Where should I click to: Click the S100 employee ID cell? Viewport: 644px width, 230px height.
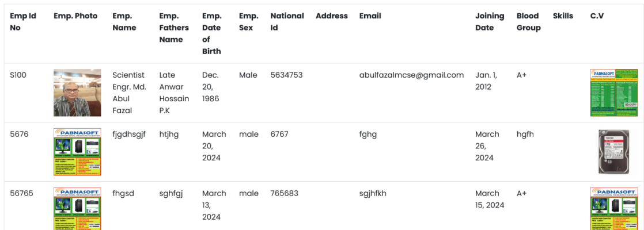(x=18, y=75)
